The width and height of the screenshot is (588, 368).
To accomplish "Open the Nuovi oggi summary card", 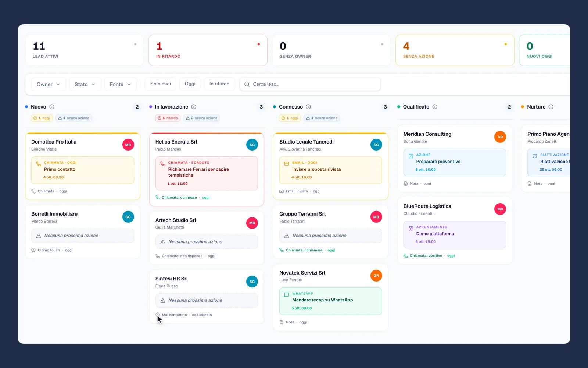I will pyautogui.click(x=545, y=50).
